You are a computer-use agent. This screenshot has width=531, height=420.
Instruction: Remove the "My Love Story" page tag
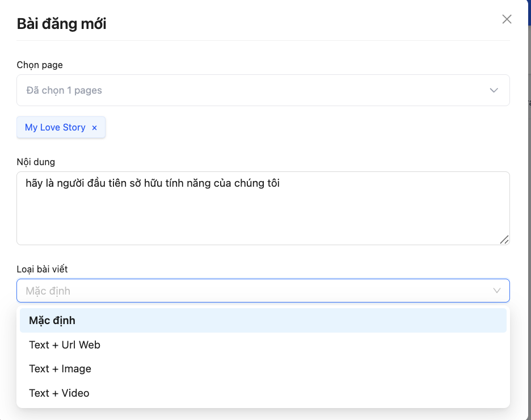95,128
